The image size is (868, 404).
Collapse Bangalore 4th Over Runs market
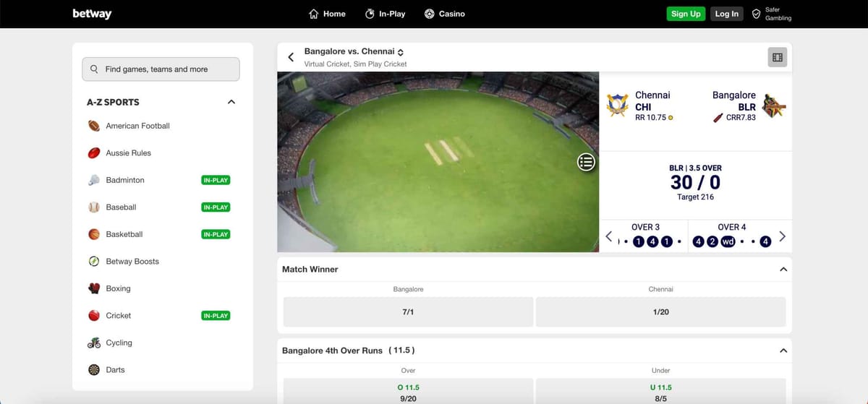tap(783, 351)
